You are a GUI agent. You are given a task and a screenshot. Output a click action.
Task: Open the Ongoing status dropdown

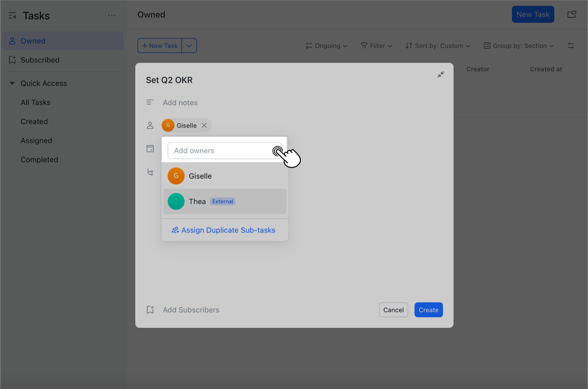pos(326,45)
